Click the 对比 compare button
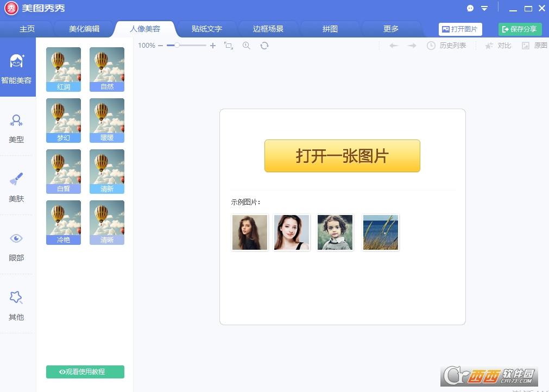549x392 pixels. click(498, 46)
